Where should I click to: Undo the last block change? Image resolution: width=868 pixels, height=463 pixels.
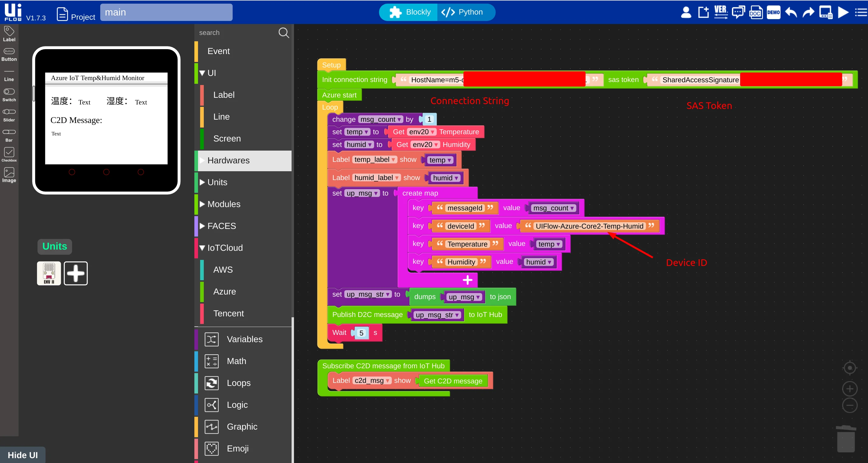coord(791,12)
